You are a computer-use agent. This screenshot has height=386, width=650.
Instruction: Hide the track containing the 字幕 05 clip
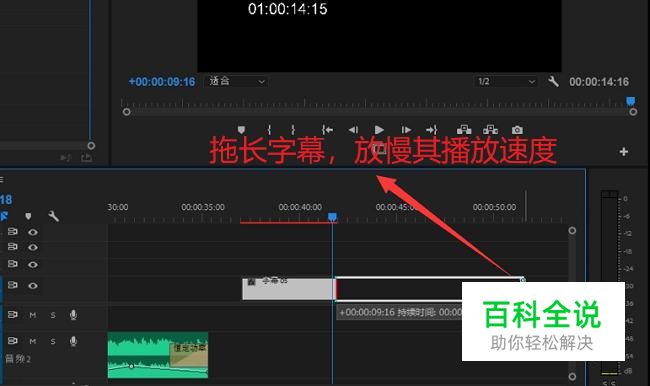tap(33, 286)
